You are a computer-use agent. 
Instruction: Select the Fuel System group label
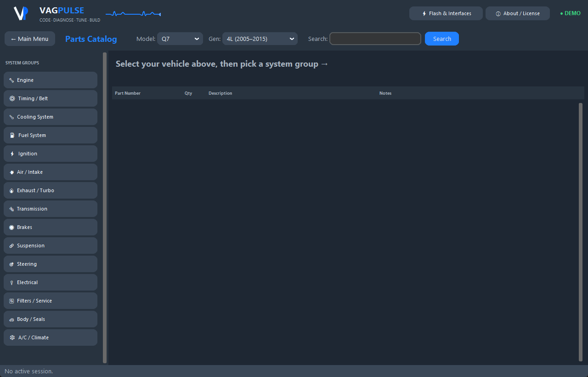pos(32,135)
